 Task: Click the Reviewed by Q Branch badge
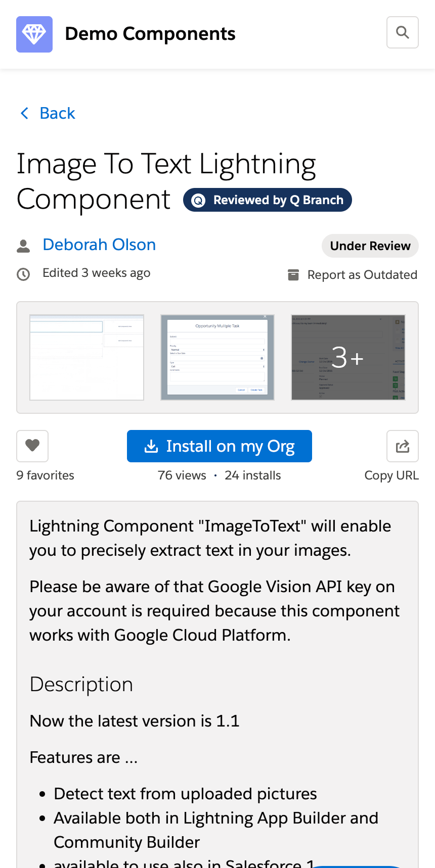click(268, 200)
